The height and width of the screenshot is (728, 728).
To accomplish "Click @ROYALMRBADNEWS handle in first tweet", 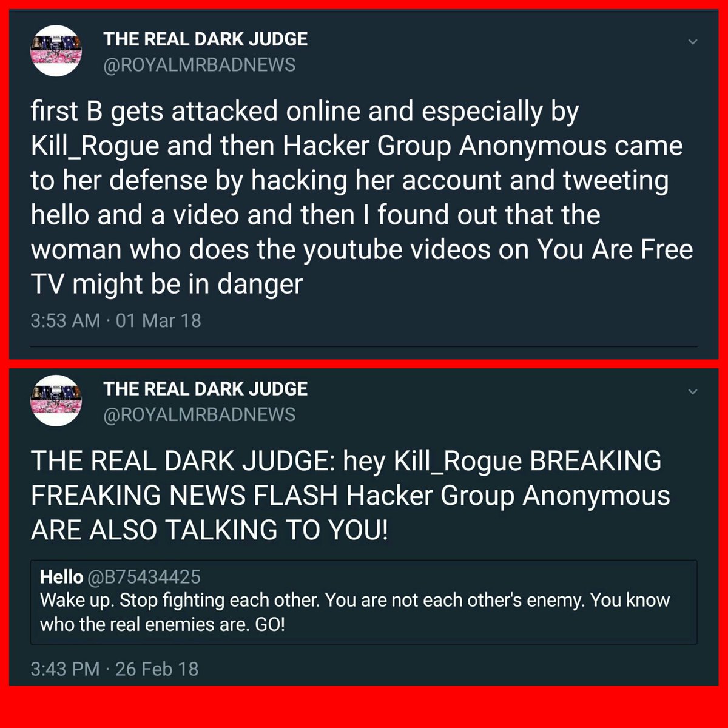I will [x=200, y=65].
